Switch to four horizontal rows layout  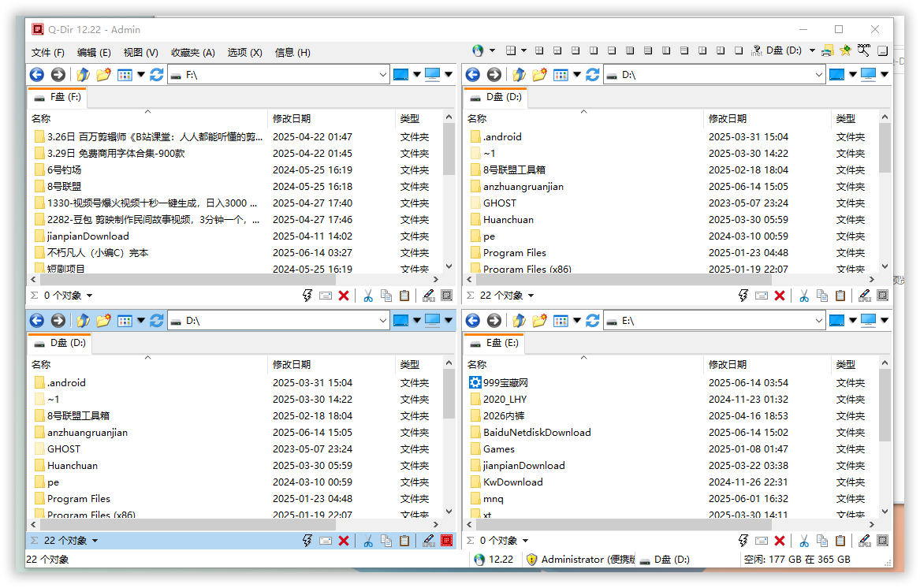(x=648, y=50)
